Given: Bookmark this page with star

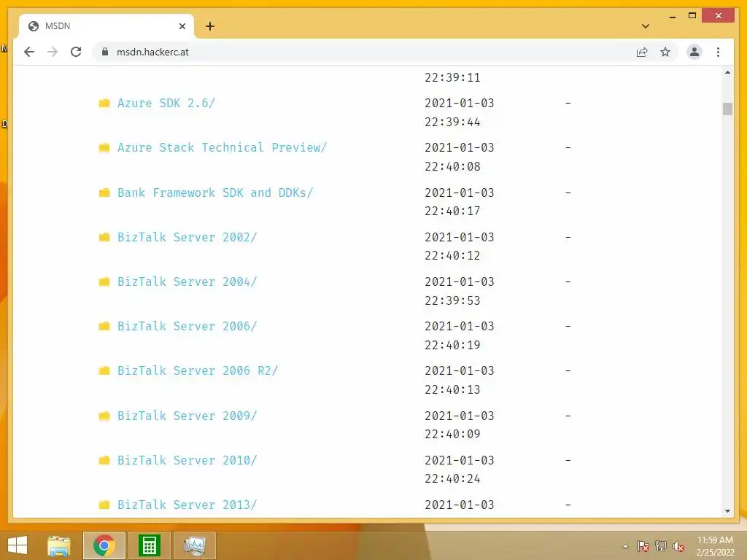Looking at the screenshot, I should [665, 52].
